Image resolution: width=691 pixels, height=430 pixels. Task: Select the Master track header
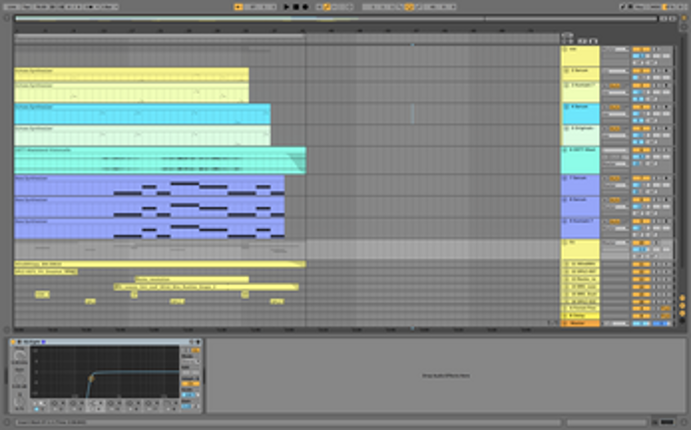[581, 323]
